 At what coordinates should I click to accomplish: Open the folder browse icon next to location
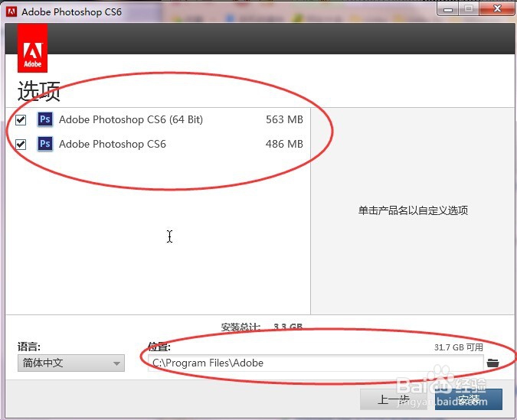(x=492, y=363)
